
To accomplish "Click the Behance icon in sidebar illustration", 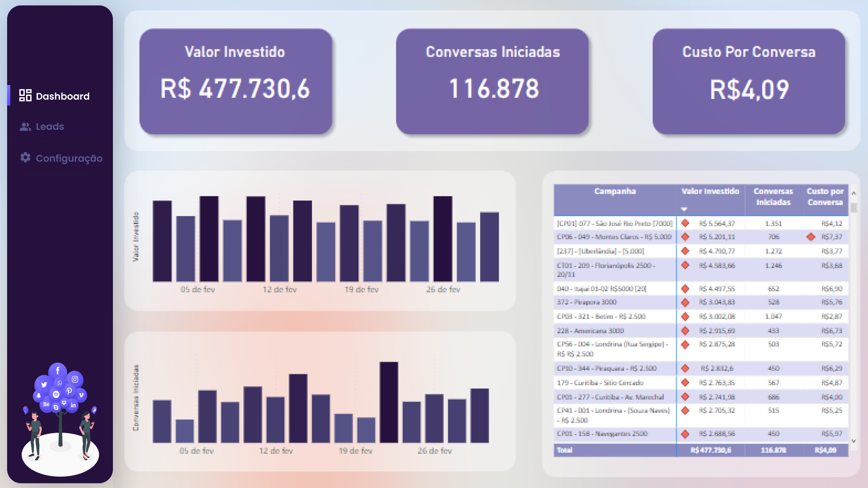I will pyautogui.click(x=46, y=404).
